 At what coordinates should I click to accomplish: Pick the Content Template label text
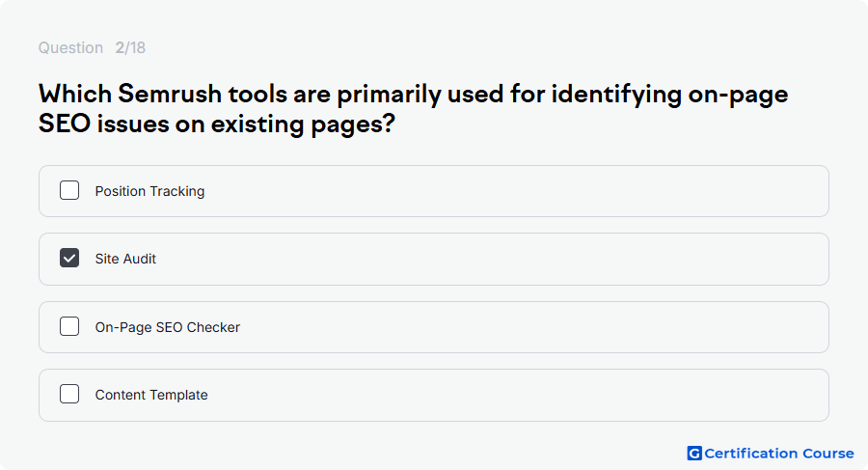151,395
